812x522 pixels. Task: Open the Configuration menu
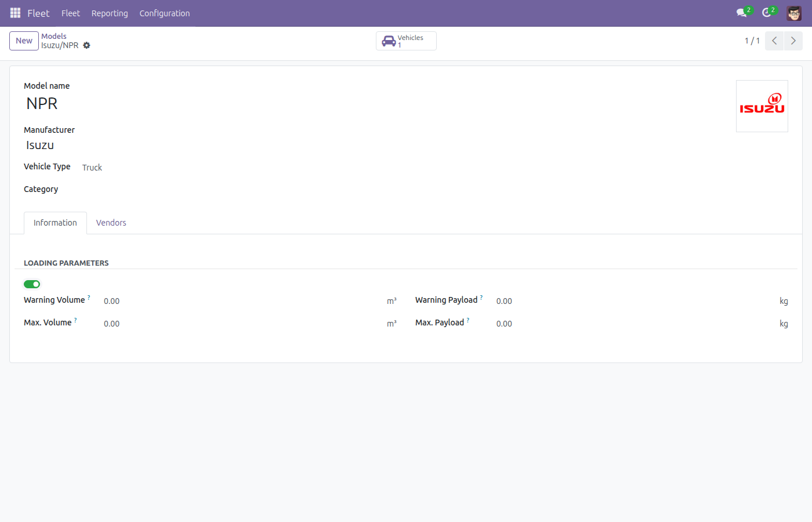(165, 13)
